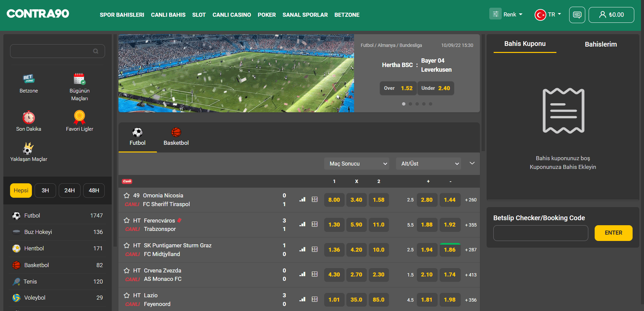The height and width of the screenshot is (311, 644).
Task: Favorite the Omonia Nicosia match star
Action: coord(127,195)
